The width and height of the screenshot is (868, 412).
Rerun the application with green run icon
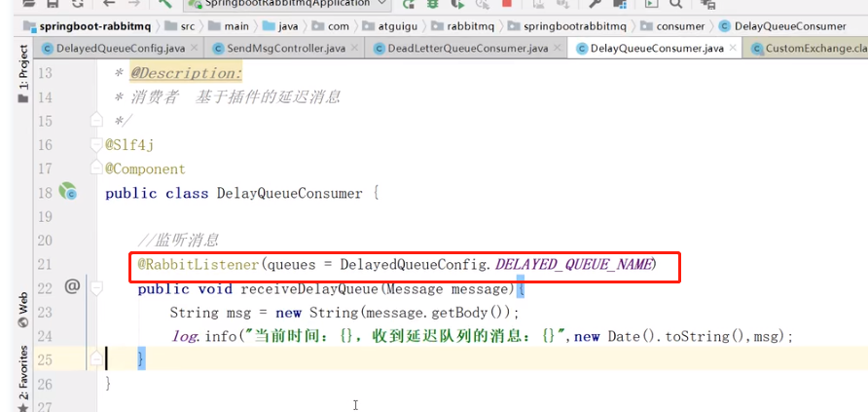pos(408,3)
